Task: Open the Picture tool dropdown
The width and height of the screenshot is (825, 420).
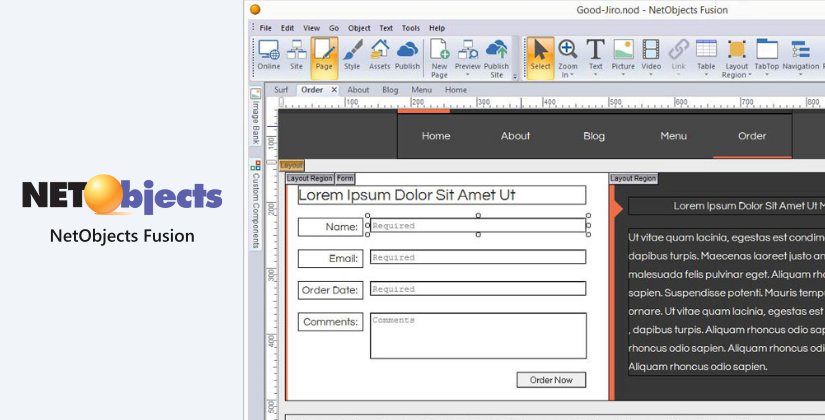Action: 623,75
